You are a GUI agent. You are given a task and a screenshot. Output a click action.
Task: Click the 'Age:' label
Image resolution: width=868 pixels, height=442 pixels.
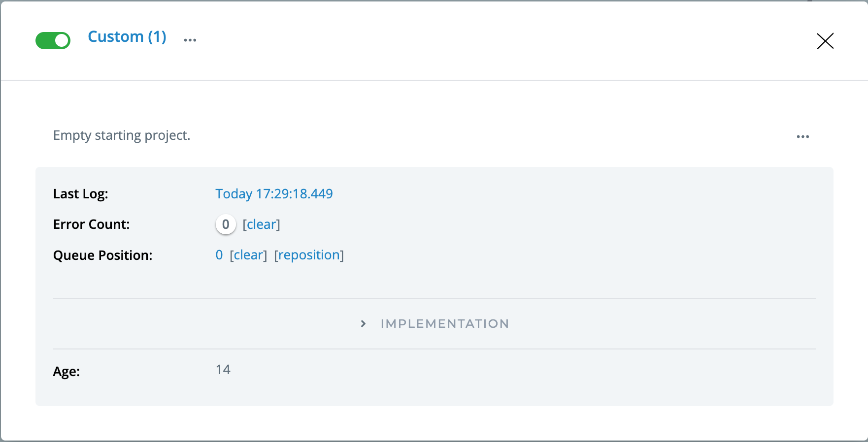coord(67,372)
